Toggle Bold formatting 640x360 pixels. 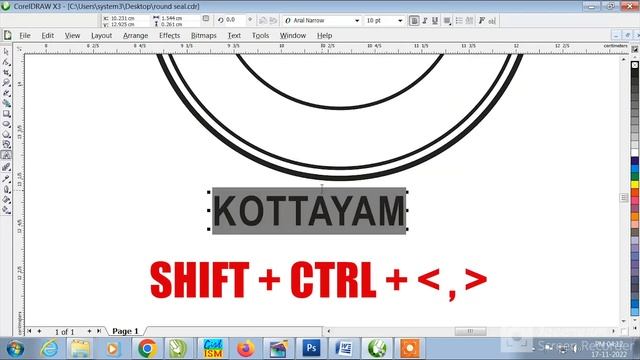click(414, 20)
